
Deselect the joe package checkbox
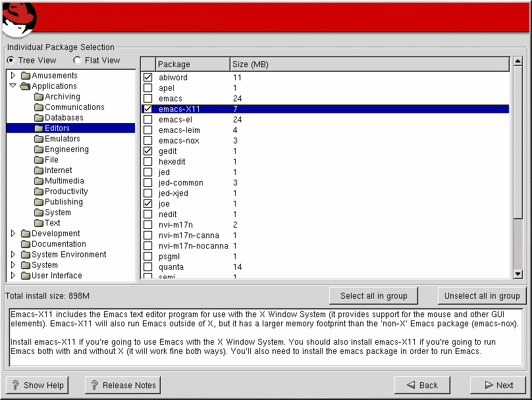[147, 203]
